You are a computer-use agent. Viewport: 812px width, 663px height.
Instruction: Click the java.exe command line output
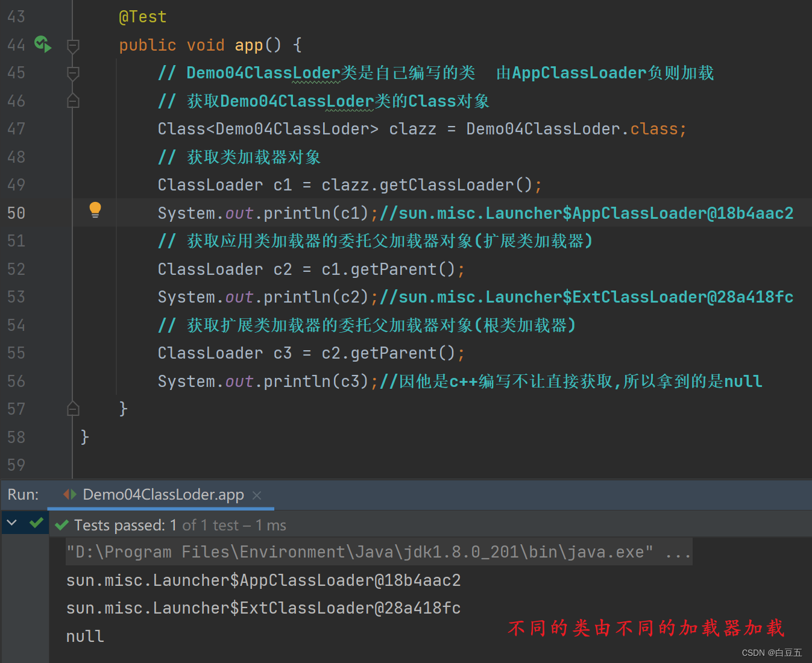pyautogui.click(x=379, y=552)
